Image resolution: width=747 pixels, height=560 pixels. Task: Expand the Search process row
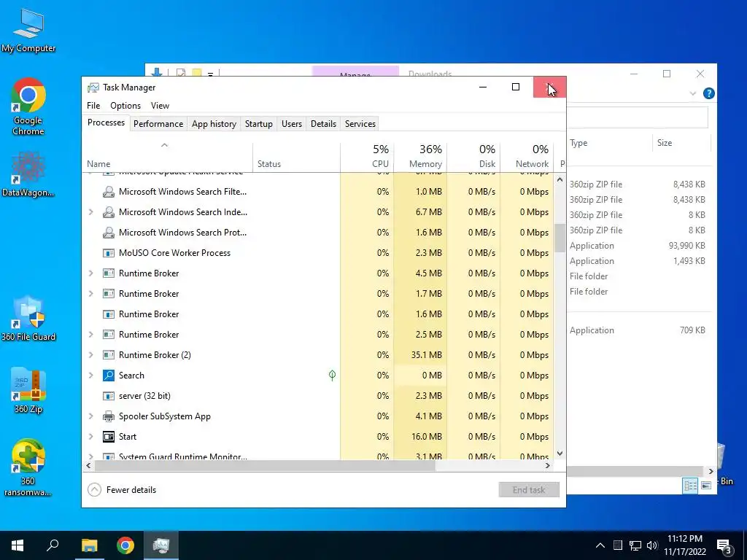(91, 376)
